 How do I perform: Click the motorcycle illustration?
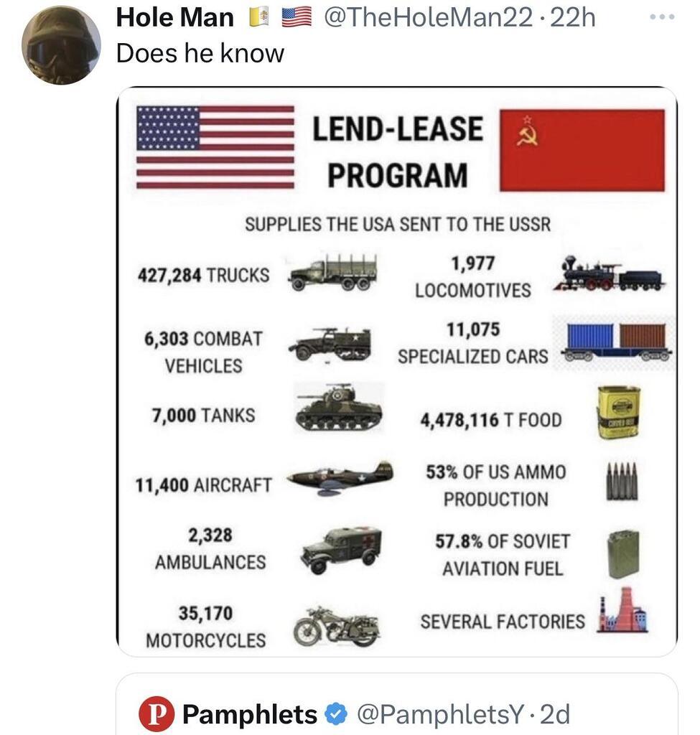pos(337,626)
